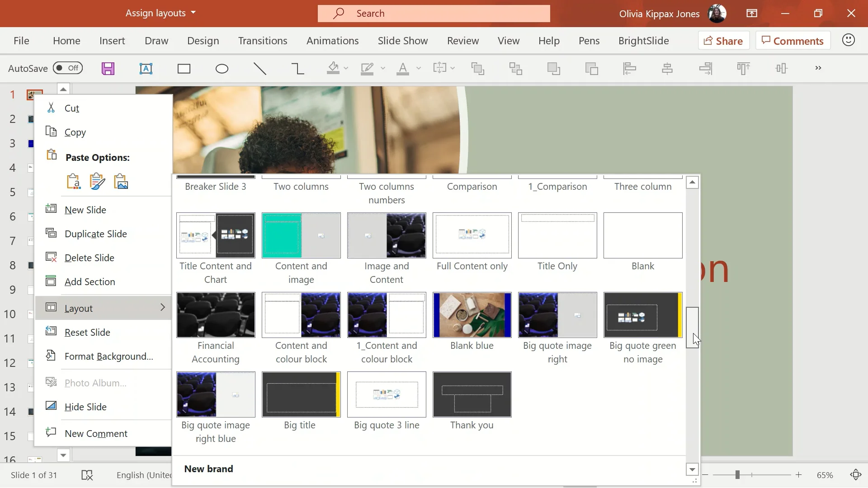This screenshot has width=868, height=488.
Task: Select the Rectangle shape tool
Action: point(184,69)
